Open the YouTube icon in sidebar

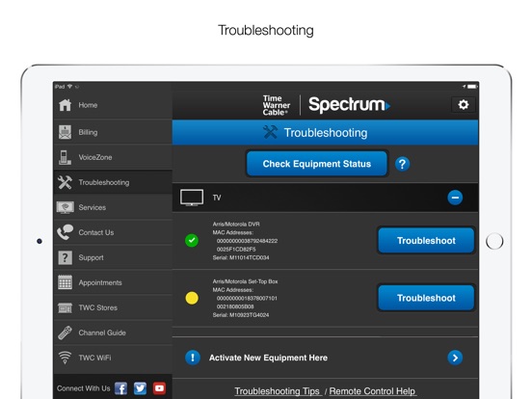[x=159, y=388]
